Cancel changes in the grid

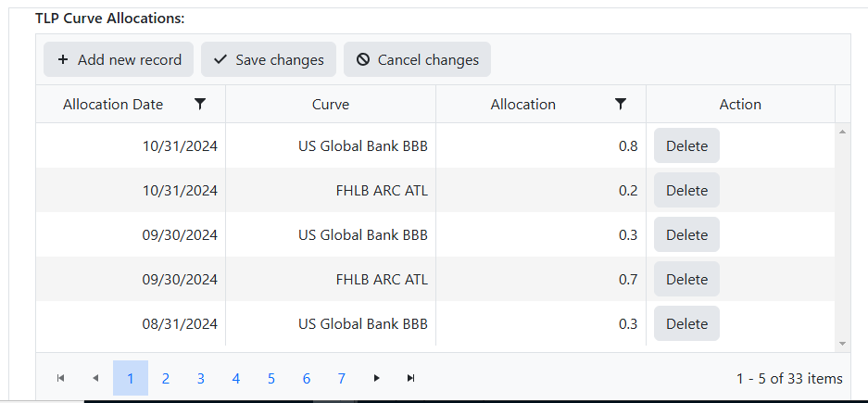coord(417,59)
